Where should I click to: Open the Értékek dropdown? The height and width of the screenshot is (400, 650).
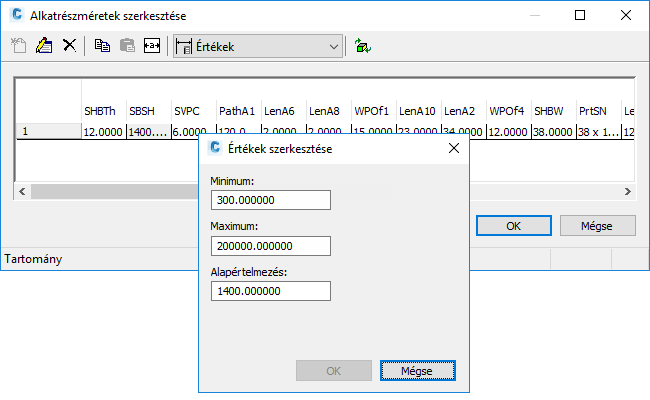[258, 46]
